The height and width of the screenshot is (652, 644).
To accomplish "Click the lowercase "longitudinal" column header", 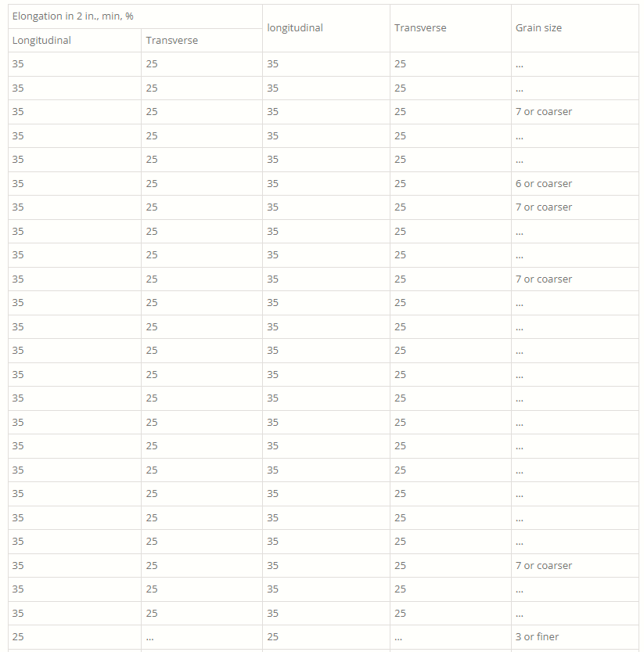I will pos(295,28).
